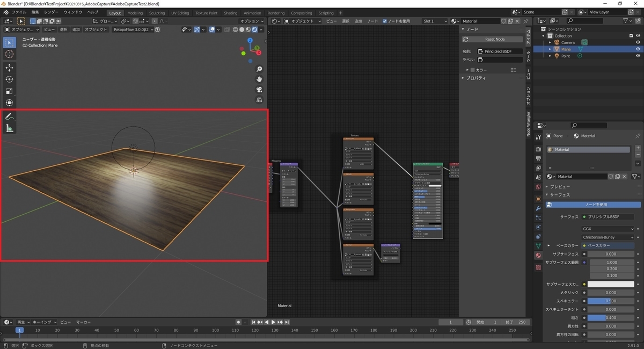
Task: Hide the Plane object in outliner
Action: (638, 49)
